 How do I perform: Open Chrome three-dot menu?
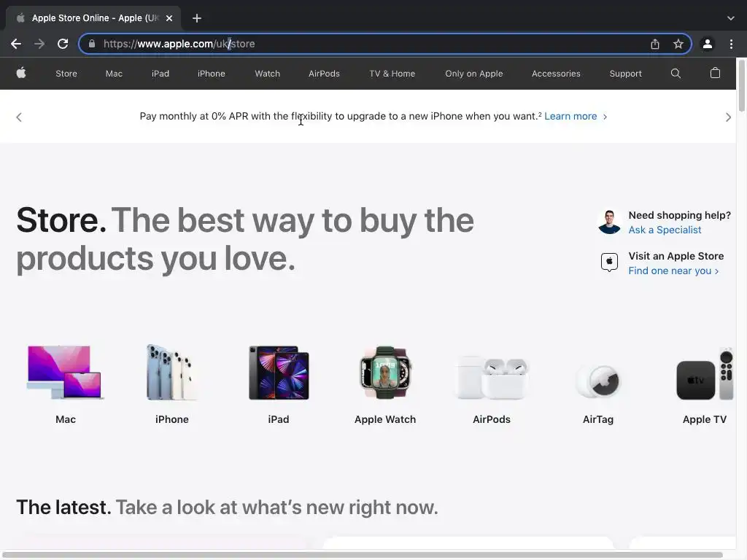point(731,44)
